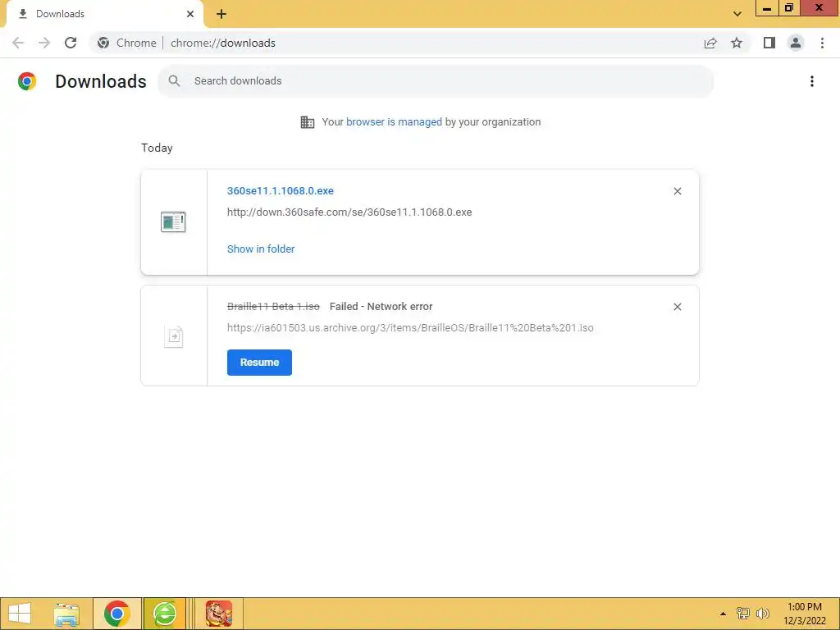The width and height of the screenshot is (840, 630).
Task: Click the Chrome taskbar icon
Action: coord(116,614)
